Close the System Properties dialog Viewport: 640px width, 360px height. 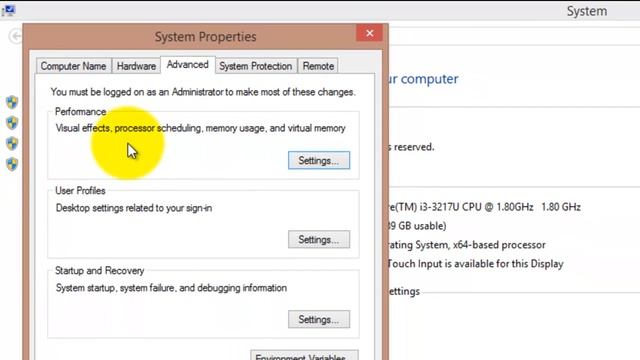pyautogui.click(x=369, y=33)
